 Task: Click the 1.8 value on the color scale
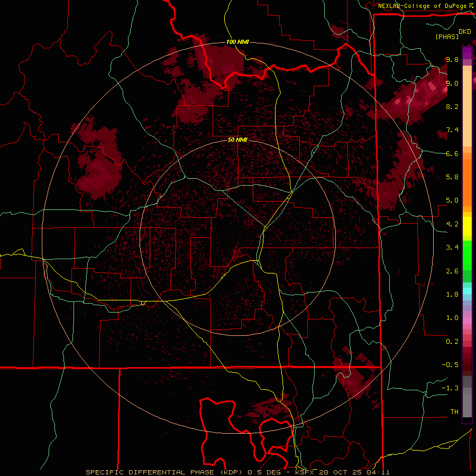(452, 295)
